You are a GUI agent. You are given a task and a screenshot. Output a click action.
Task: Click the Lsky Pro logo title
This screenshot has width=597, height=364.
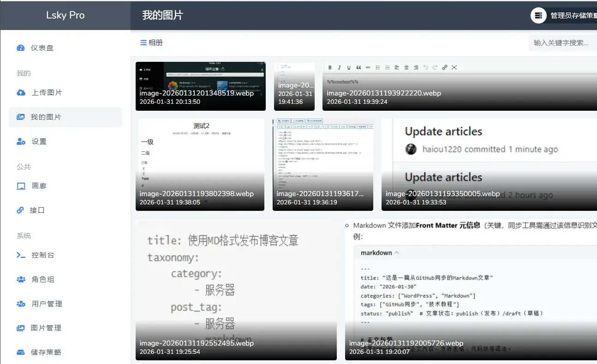tap(65, 15)
